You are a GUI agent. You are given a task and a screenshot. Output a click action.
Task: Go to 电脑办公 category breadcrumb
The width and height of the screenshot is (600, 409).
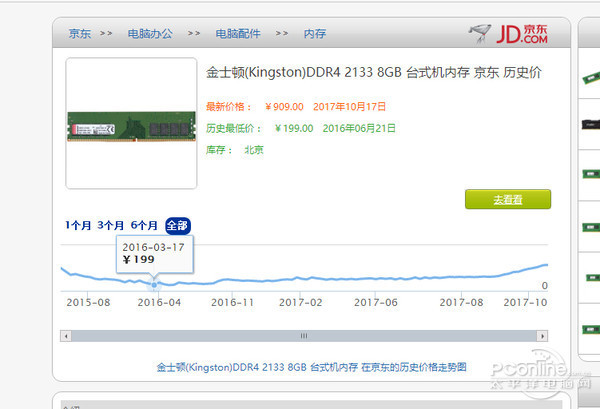coord(150,34)
